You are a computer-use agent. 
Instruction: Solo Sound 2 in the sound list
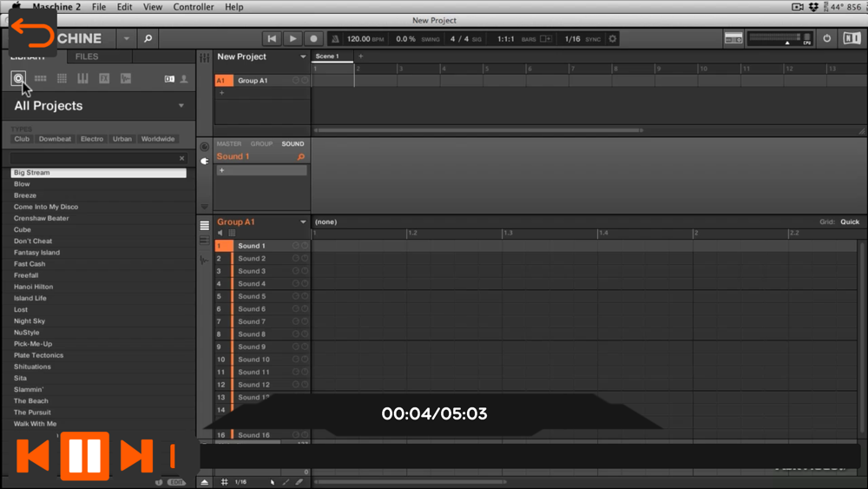point(305,259)
